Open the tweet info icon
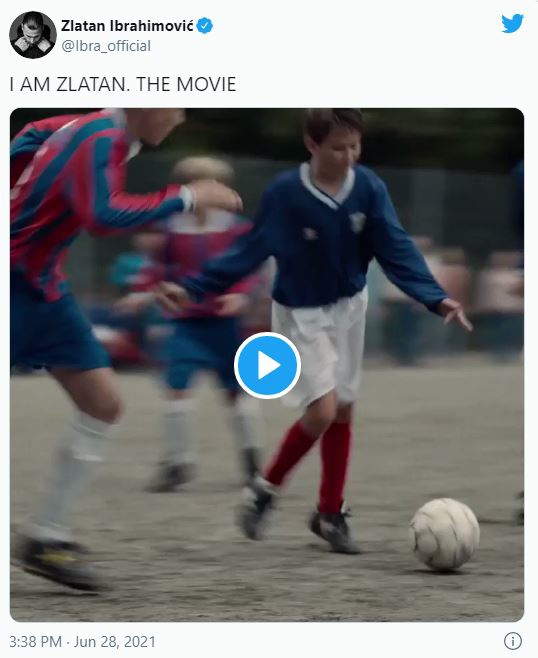 click(x=512, y=641)
